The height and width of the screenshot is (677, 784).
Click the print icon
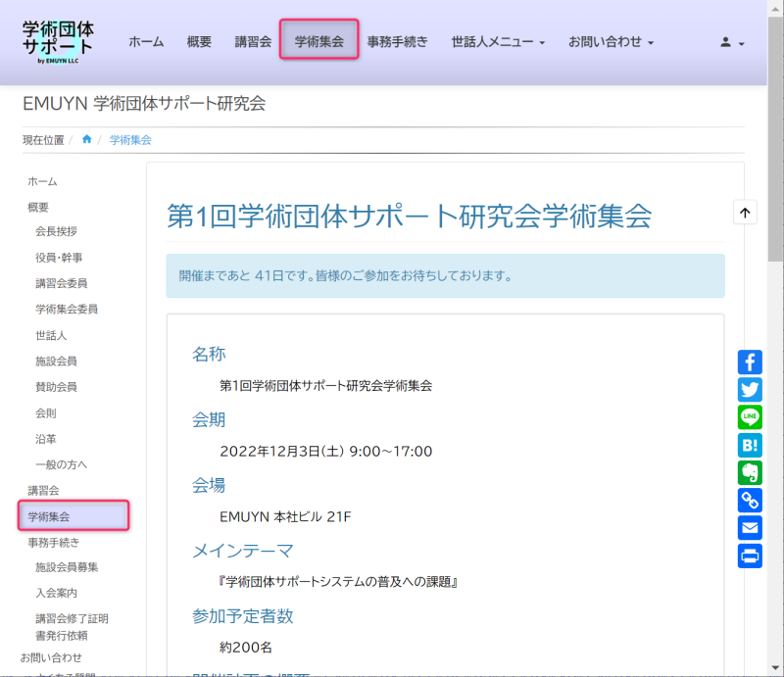pos(750,556)
